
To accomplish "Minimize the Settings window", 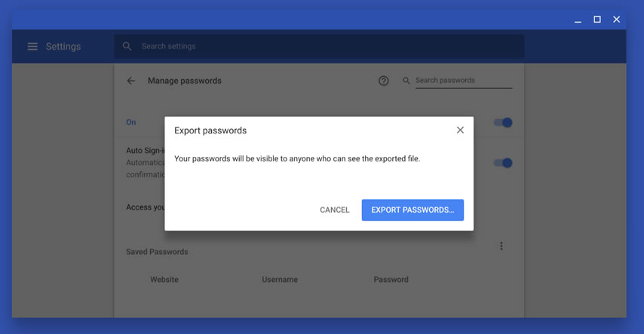I will tap(578, 20).
